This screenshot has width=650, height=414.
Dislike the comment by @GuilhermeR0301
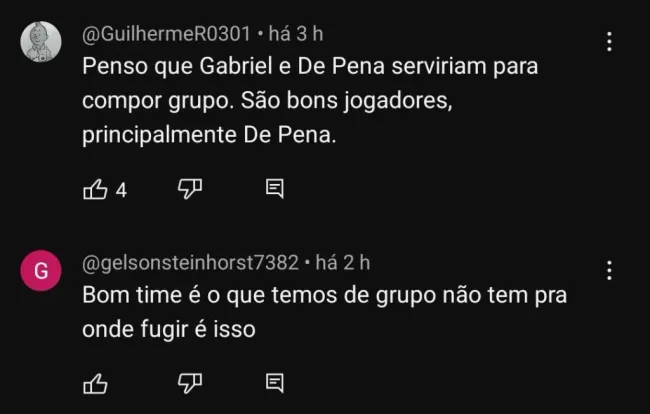point(190,189)
